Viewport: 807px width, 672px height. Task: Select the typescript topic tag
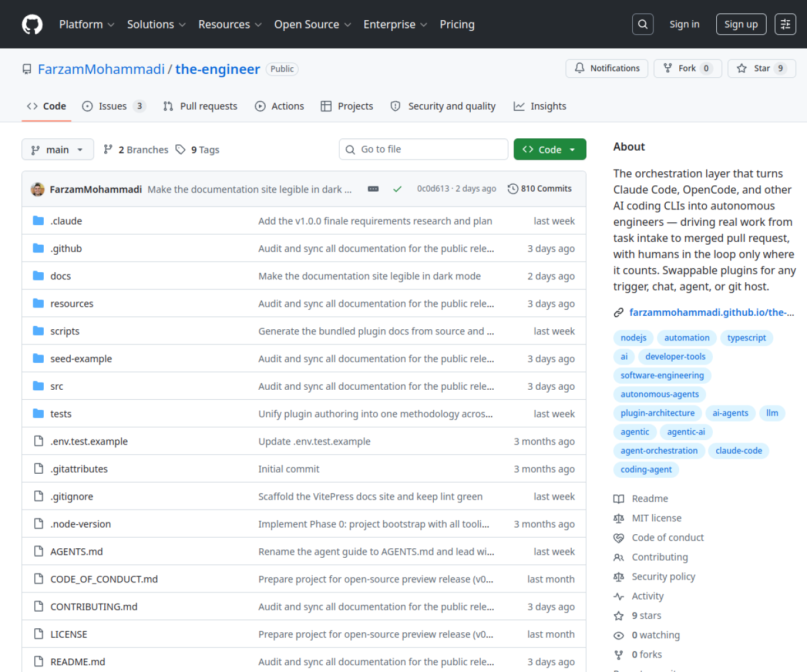click(746, 338)
